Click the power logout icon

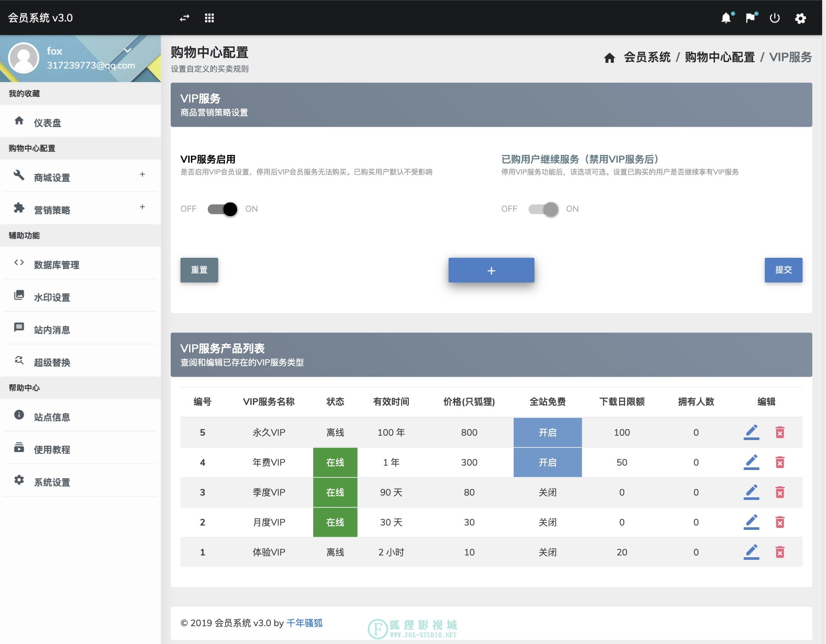coord(775,18)
